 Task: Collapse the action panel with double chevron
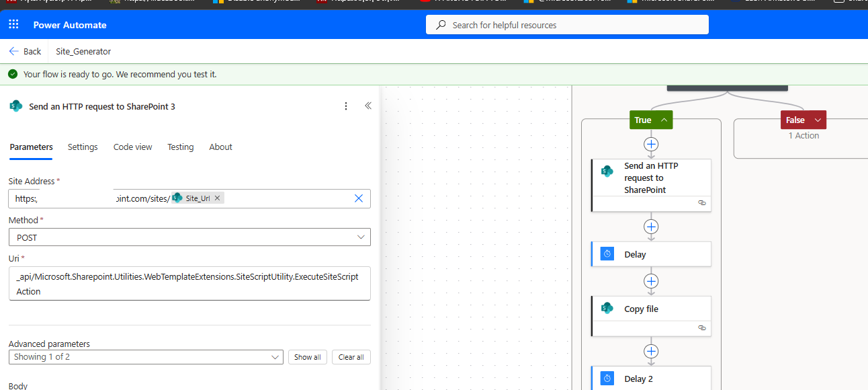(367, 106)
